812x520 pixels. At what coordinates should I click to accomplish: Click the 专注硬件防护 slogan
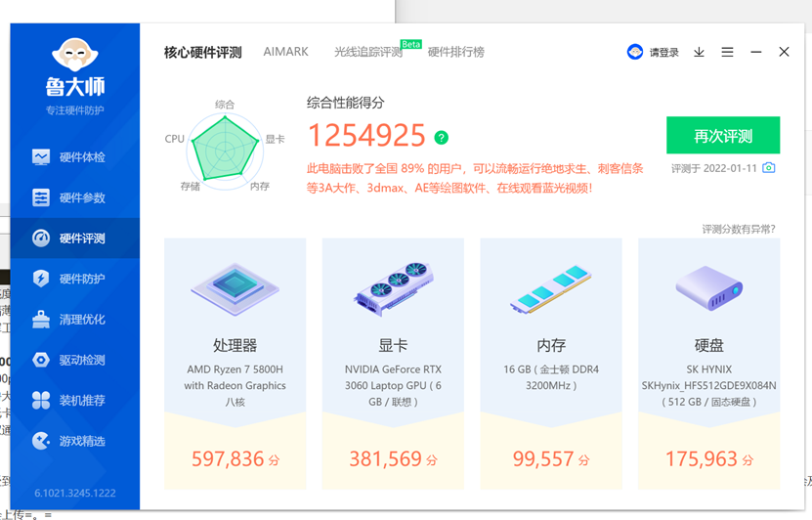(75, 110)
